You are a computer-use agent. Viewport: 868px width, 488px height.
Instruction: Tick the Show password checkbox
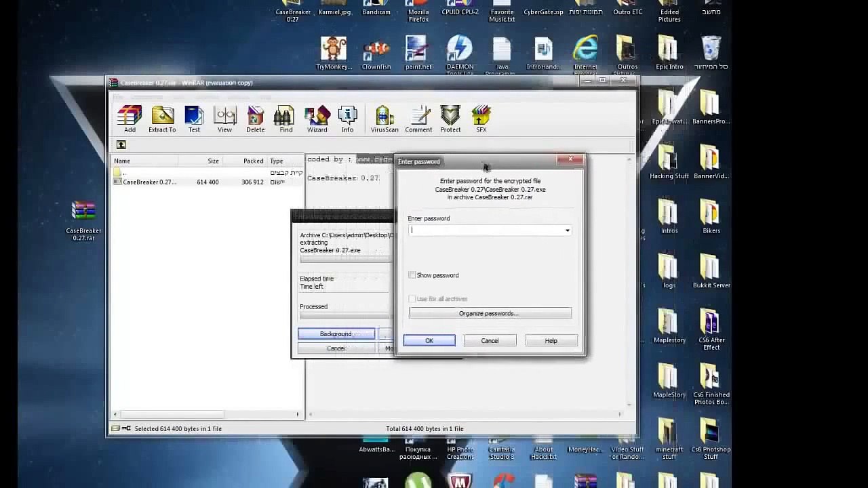pyautogui.click(x=412, y=275)
